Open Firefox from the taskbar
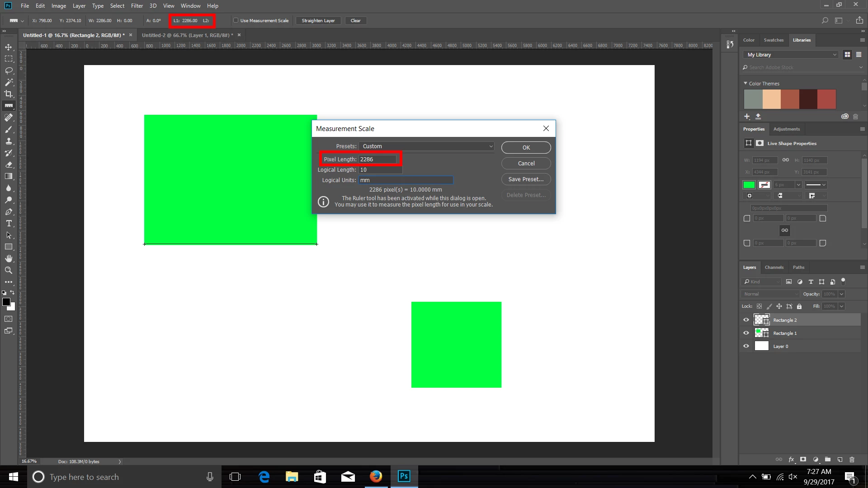 [x=376, y=477]
